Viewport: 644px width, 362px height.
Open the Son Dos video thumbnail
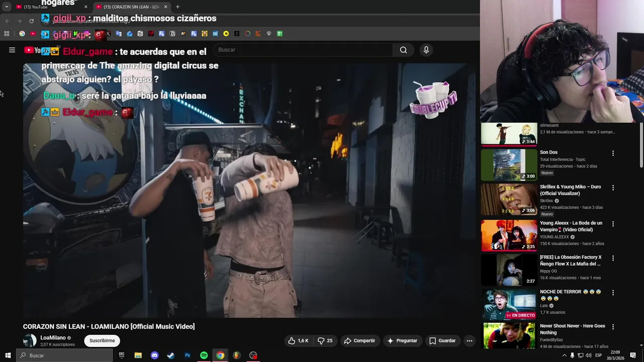click(509, 164)
